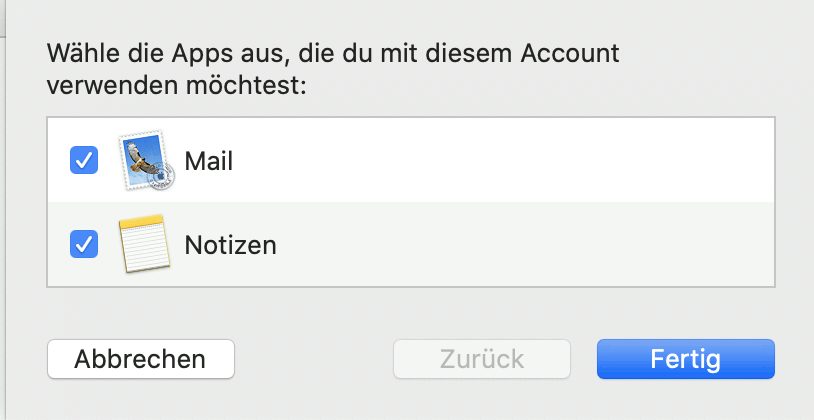
Task: Click the greyed-out Zurück button
Action: pos(482,359)
